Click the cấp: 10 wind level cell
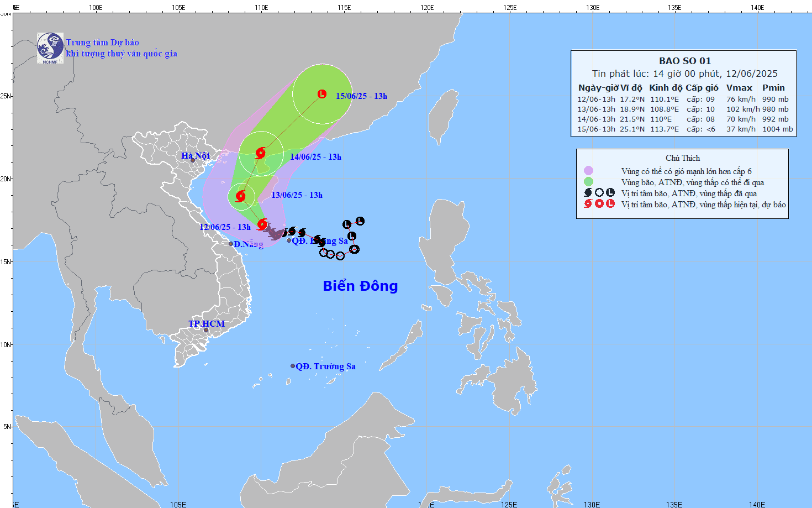 pos(700,109)
